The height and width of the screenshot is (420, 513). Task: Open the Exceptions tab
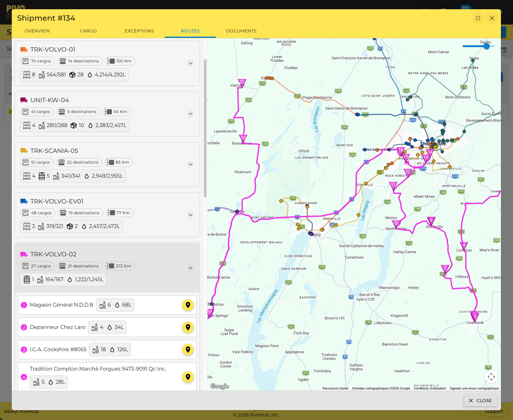(x=139, y=31)
